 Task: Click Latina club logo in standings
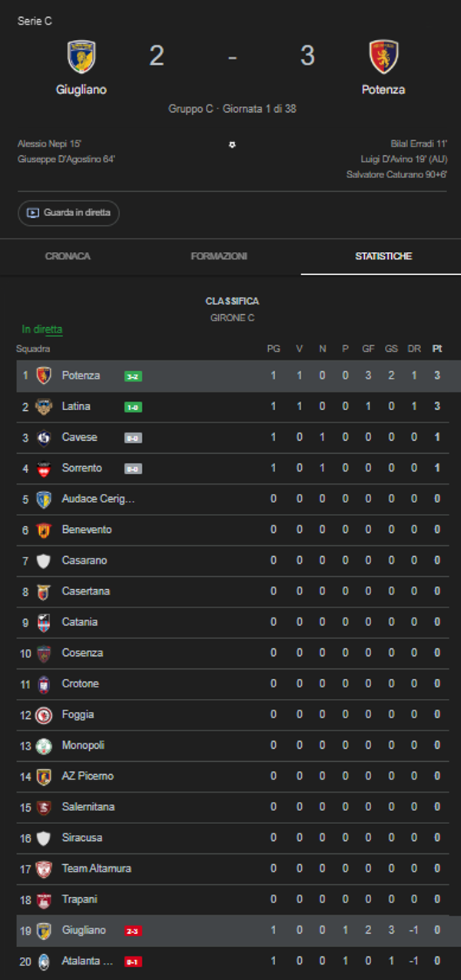click(x=44, y=406)
